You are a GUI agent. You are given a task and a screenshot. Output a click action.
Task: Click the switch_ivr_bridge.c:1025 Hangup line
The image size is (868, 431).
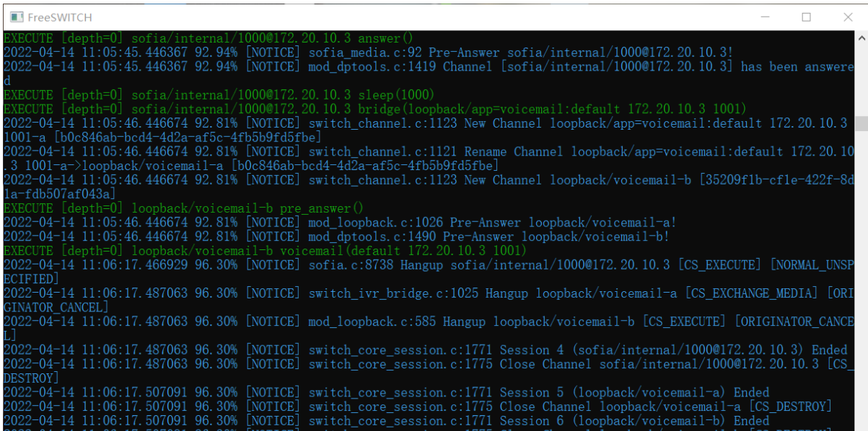point(429,300)
